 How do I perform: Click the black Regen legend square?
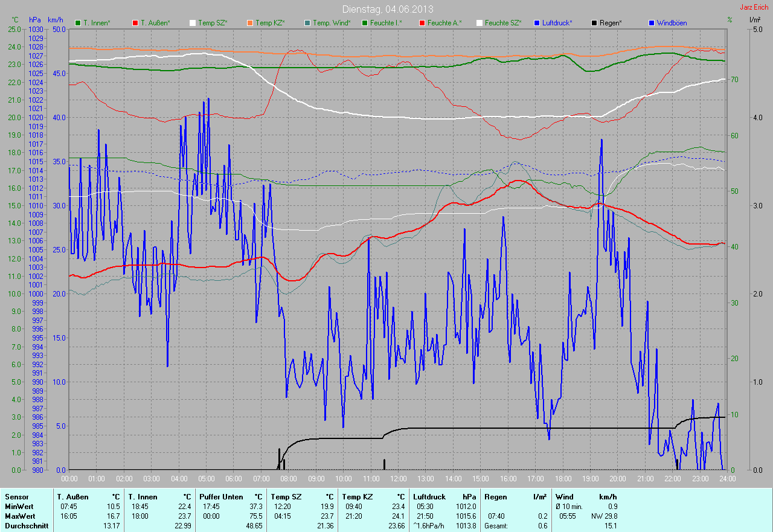point(594,23)
